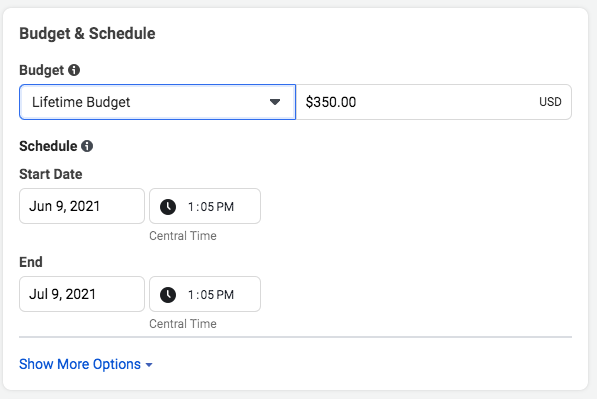The width and height of the screenshot is (597, 399).
Task: Click the clock icon in start time
Action: tap(168, 207)
